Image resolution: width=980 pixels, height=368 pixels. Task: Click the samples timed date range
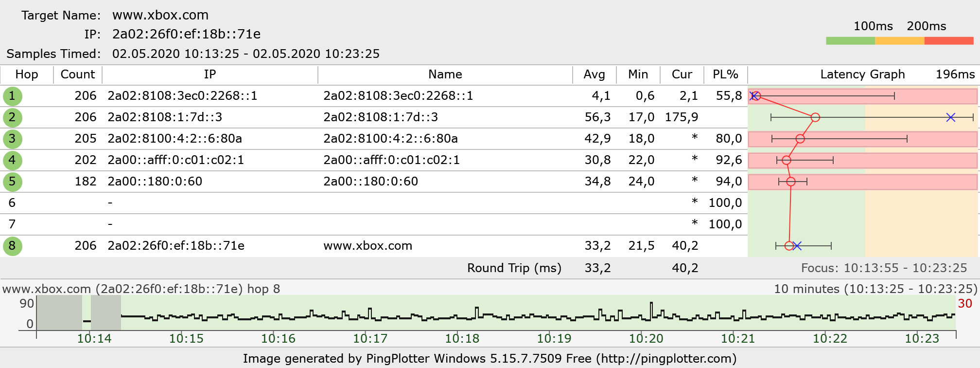[x=246, y=54]
